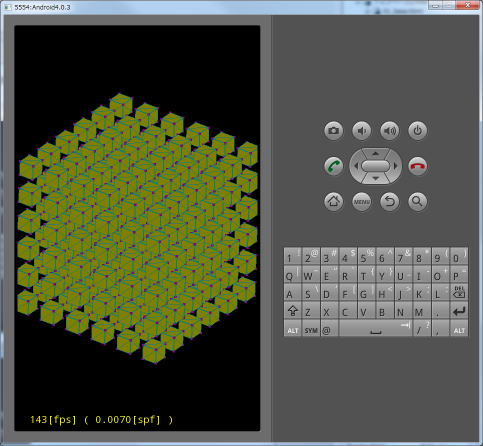Toggle the left ALT key
This screenshot has width=483, height=446.
(x=293, y=329)
